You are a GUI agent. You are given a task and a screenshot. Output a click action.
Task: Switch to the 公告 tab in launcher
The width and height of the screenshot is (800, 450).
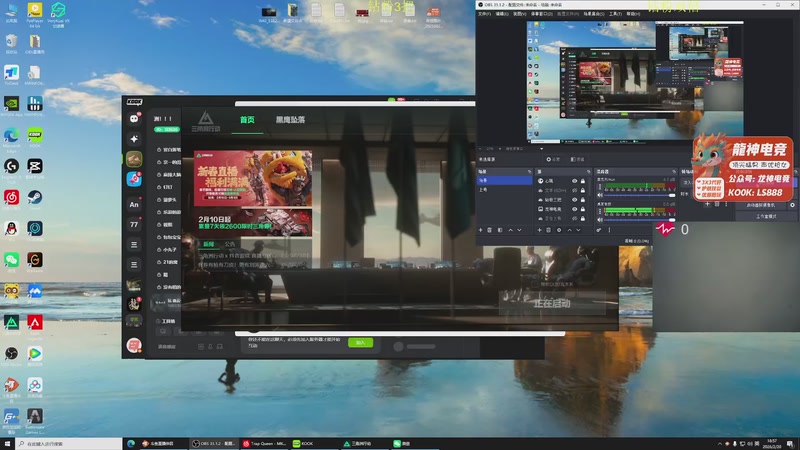tap(230, 244)
